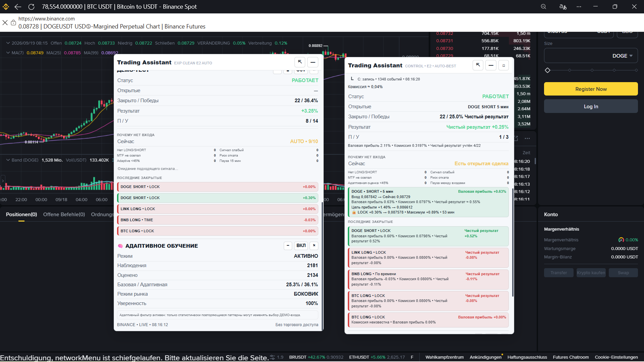The height and width of the screenshot is (362, 644).
Task: Open the search magnifier in the title bar
Action: coord(543,7)
